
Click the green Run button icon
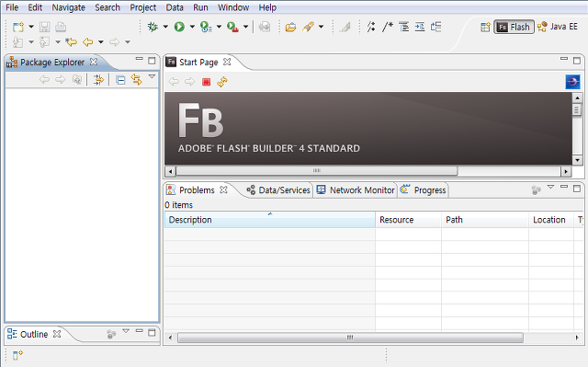(x=179, y=27)
